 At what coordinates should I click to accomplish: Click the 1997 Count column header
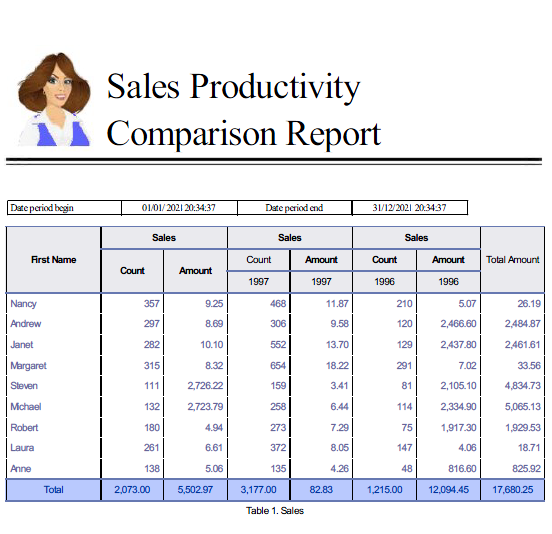click(259, 260)
